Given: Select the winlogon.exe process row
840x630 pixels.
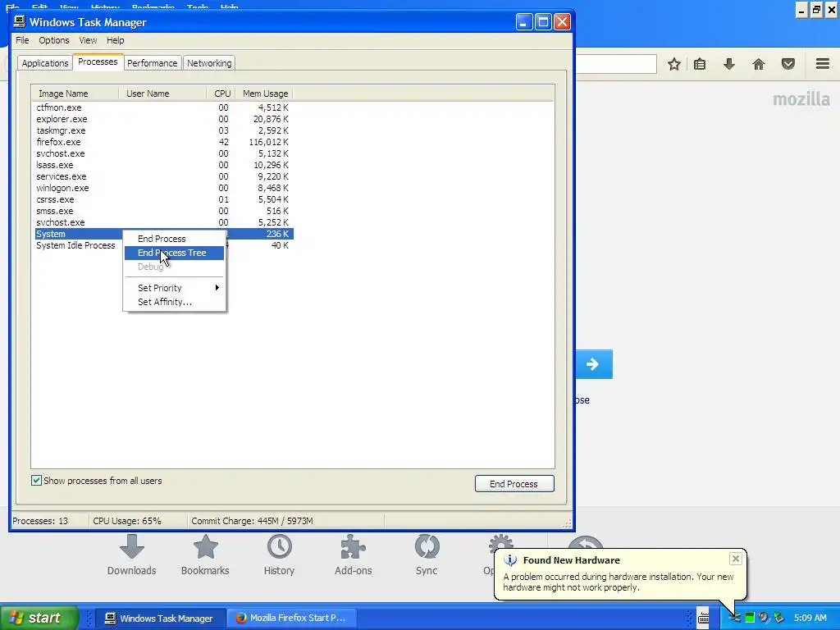Looking at the screenshot, I should 164,188.
